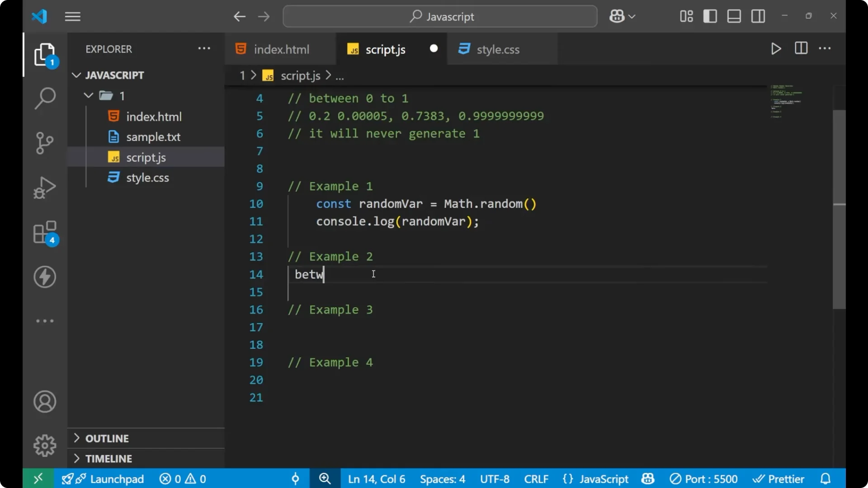Click Port 5500 in the status bar
Image resolution: width=868 pixels, height=488 pixels.
704,479
